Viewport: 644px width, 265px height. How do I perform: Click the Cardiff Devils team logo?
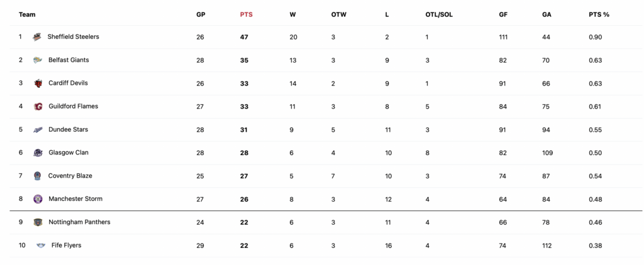(38, 84)
